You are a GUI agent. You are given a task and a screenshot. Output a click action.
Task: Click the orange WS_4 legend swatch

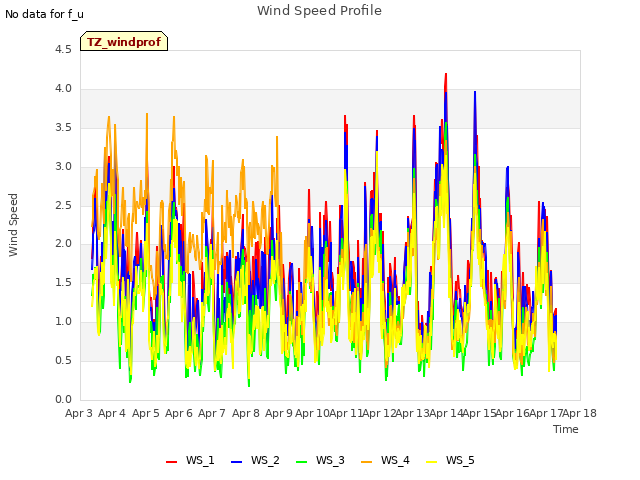(367, 462)
